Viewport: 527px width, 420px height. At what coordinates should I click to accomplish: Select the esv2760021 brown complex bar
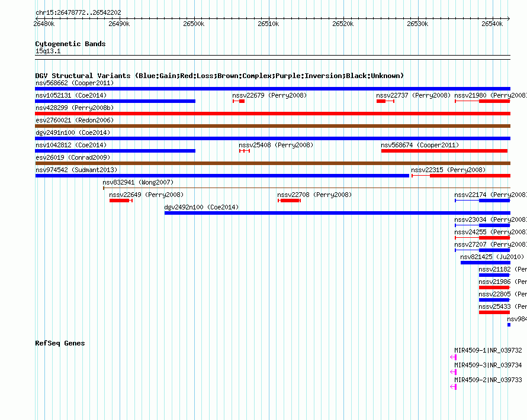pyautogui.click(x=272, y=126)
